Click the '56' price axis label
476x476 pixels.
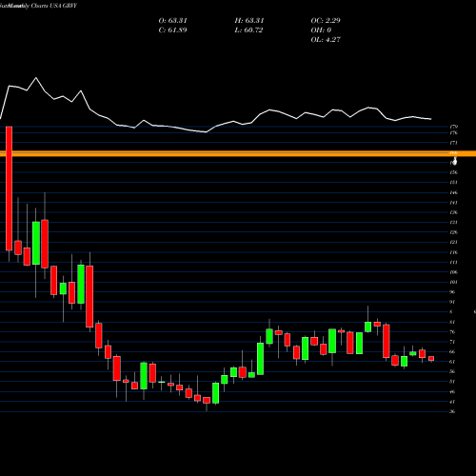[x=452, y=371]
